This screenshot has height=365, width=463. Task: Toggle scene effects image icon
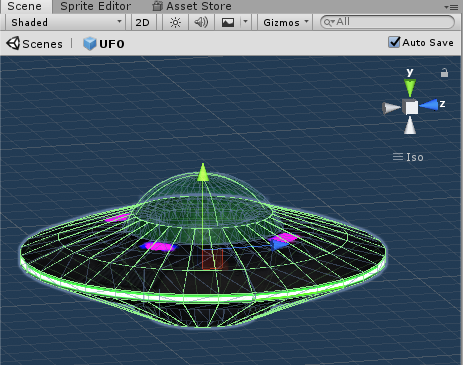(x=228, y=22)
